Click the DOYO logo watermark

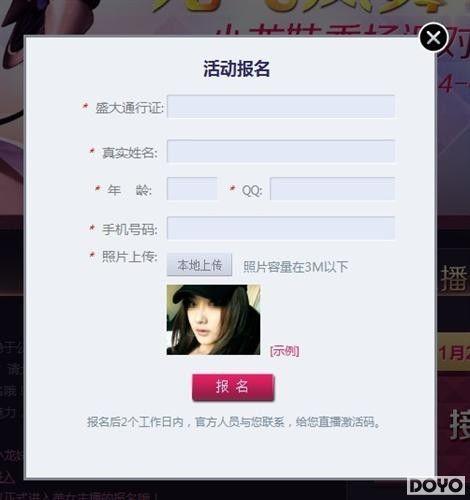[436, 486]
